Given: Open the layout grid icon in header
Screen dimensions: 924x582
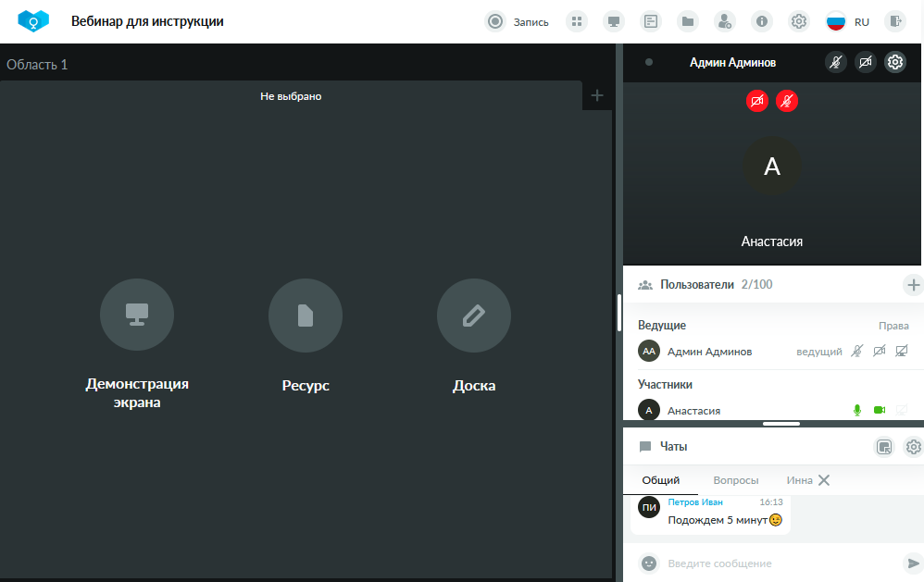Looking at the screenshot, I should click(x=576, y=22).
